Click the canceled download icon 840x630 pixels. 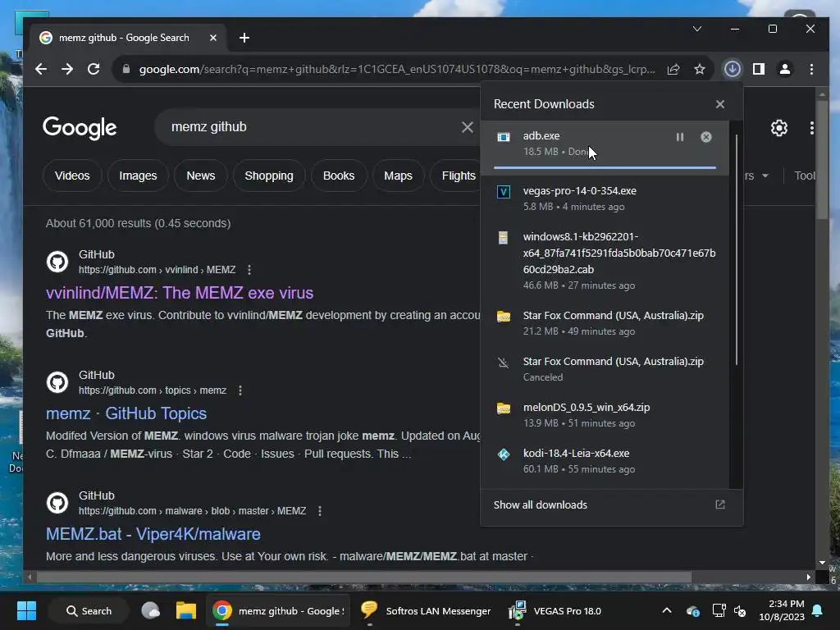[503, 363]
